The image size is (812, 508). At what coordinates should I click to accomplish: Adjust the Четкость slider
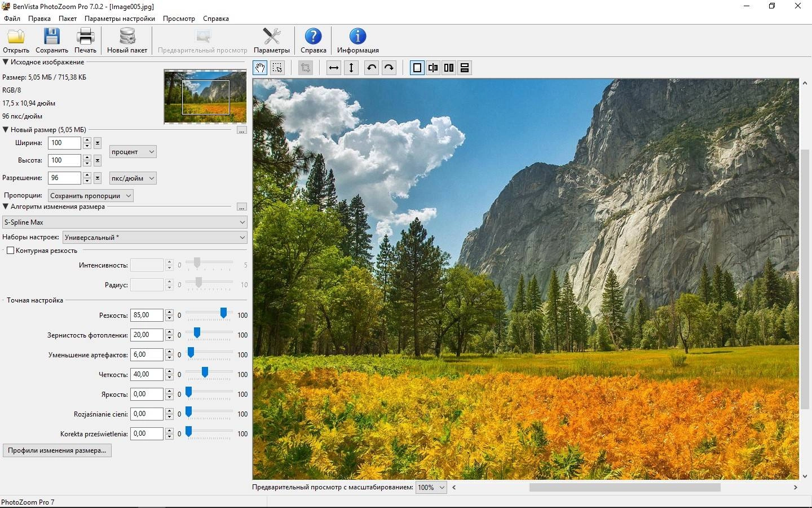(x=205, y=373)
